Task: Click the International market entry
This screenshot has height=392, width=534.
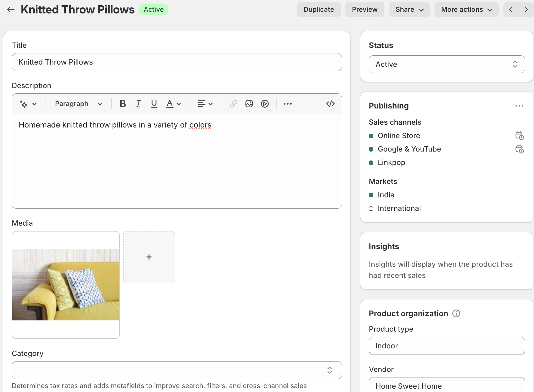Action: (399, 208)
